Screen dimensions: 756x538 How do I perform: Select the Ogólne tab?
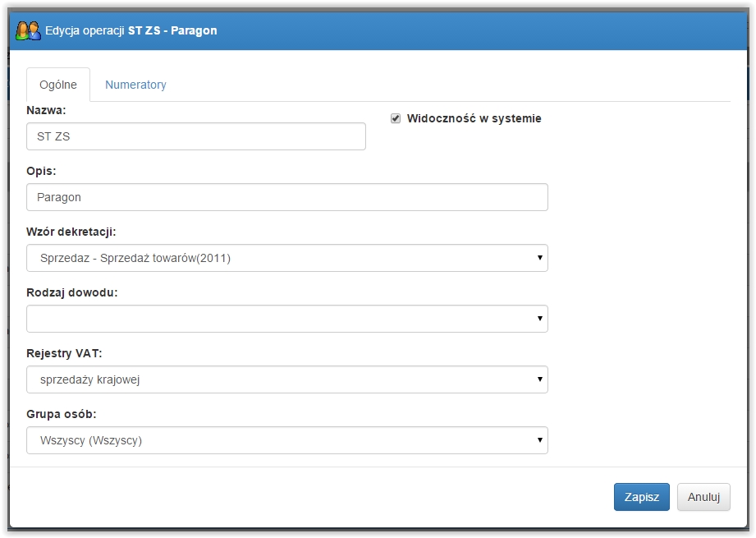(x=57, y=85)
